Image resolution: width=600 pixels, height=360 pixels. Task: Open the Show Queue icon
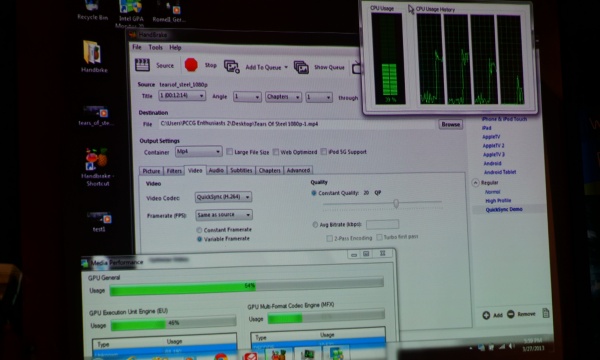point(301,67)
